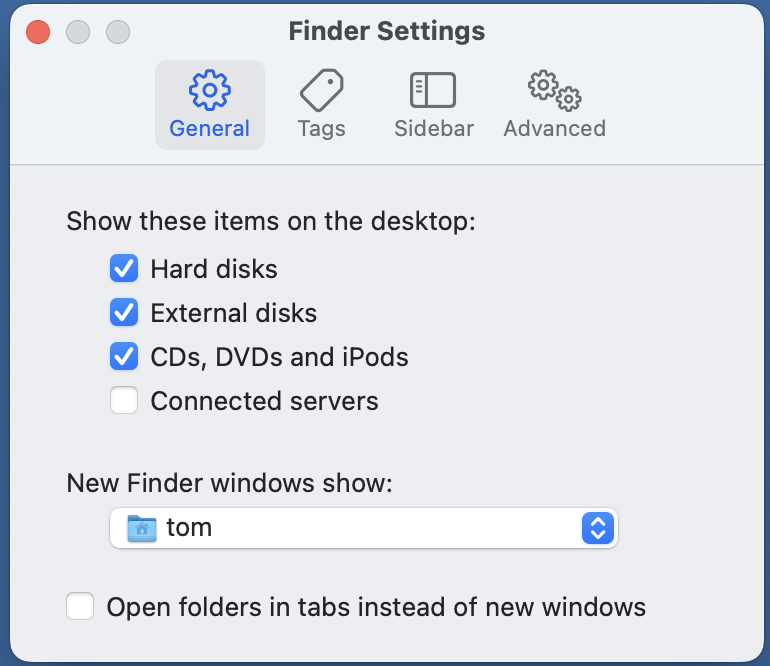Uncheck the Hard disks checkbox

tap(124, 268)
